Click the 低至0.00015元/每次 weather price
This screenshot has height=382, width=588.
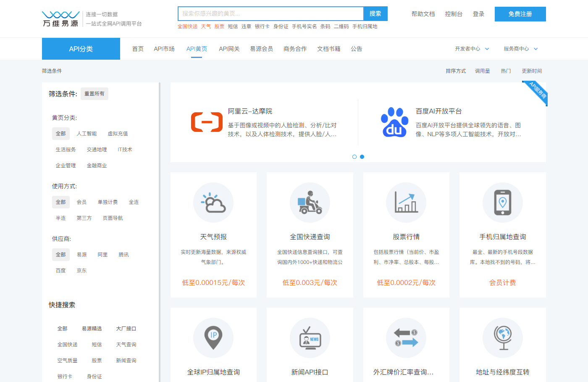213,283
